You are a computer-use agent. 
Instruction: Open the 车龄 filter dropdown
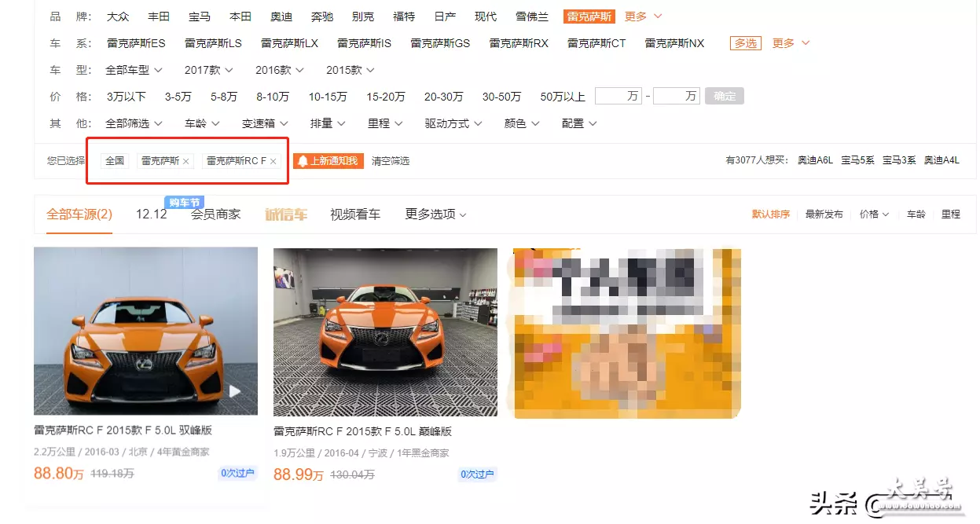pyautogui.click(x=202, y=123)
